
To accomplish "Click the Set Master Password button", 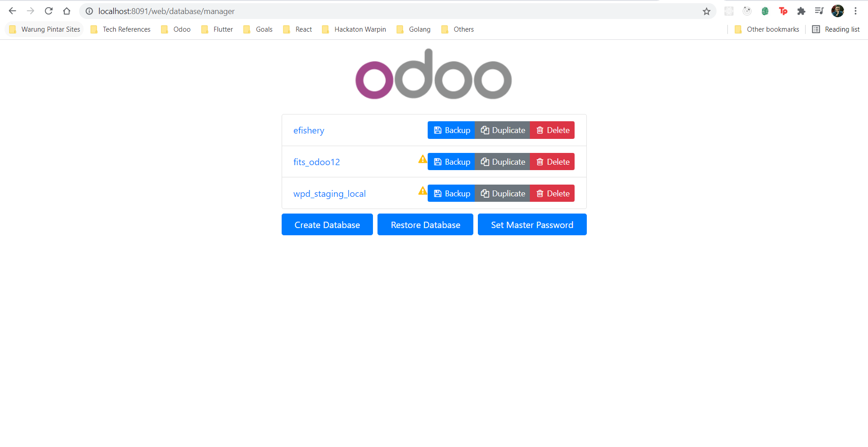I will 532,224.
